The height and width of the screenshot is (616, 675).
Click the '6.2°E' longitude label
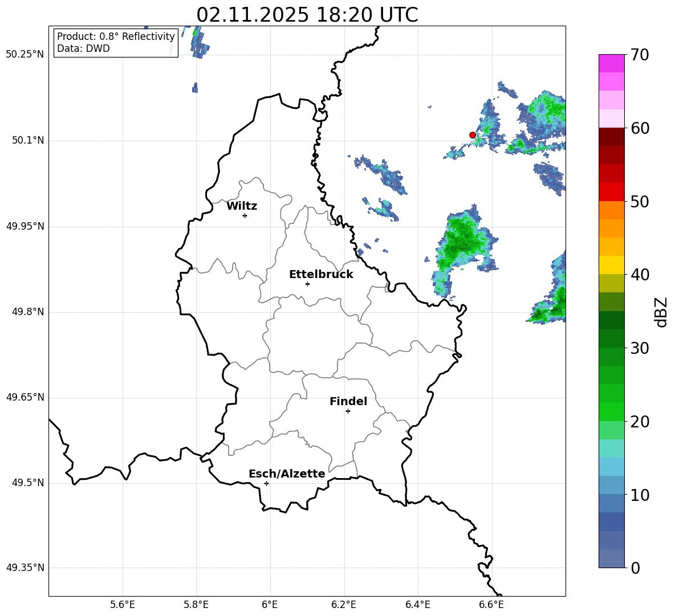344,605
